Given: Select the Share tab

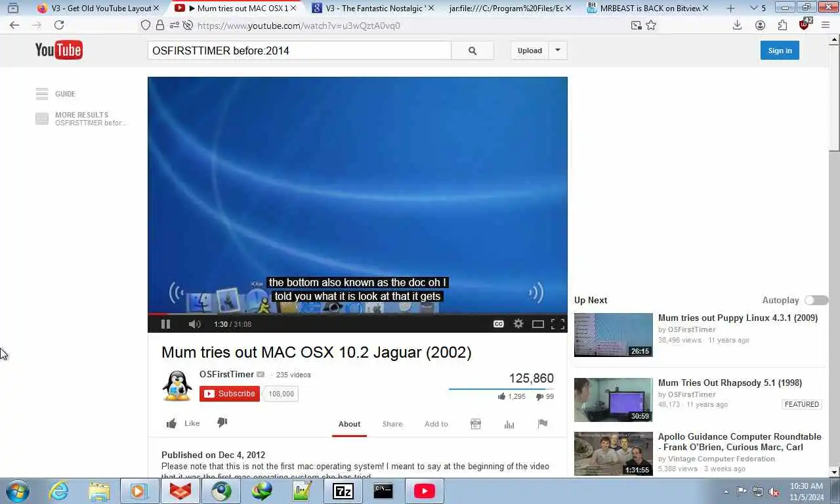Looking at the screenshot, I should (392, 424).
